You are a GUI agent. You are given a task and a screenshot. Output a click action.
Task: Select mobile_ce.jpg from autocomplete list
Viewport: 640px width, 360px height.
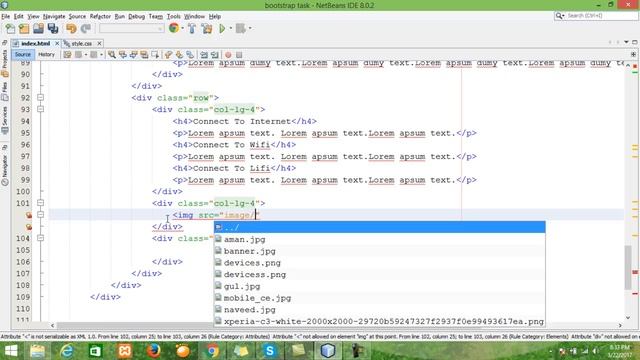(380, 298)
